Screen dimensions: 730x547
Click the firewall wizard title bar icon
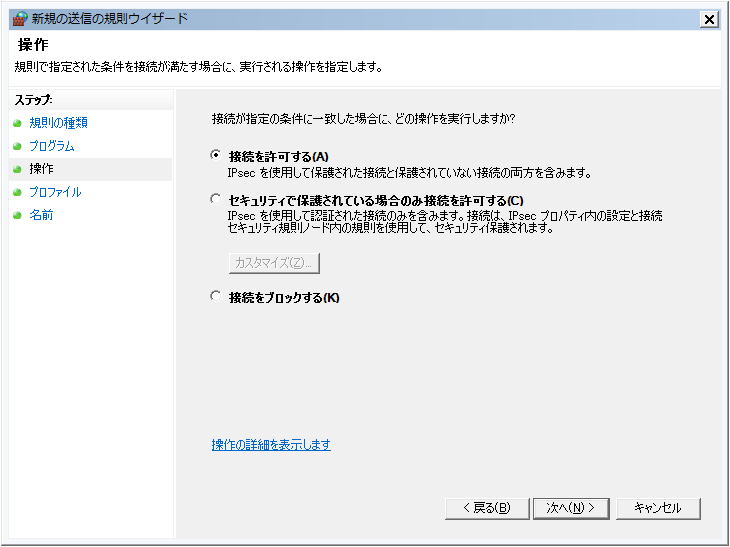pos(20,19)
